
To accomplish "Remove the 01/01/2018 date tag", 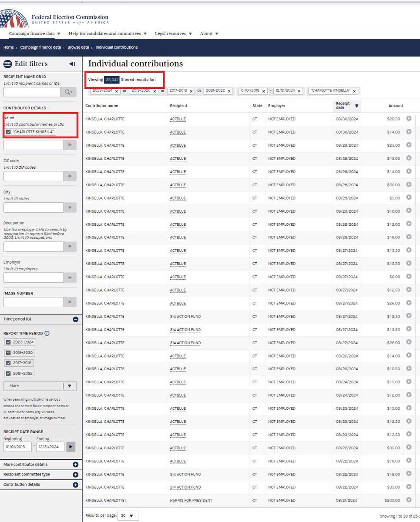I will coord(264,91).
